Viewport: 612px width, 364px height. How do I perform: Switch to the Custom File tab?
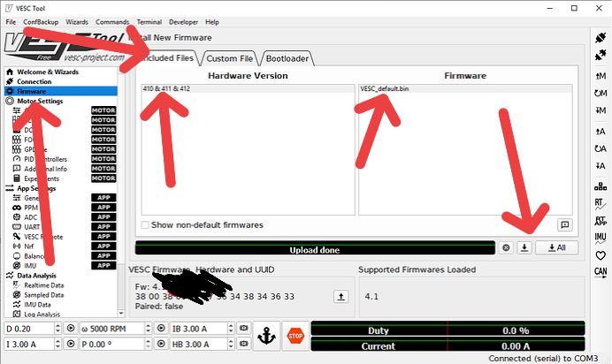230,58
